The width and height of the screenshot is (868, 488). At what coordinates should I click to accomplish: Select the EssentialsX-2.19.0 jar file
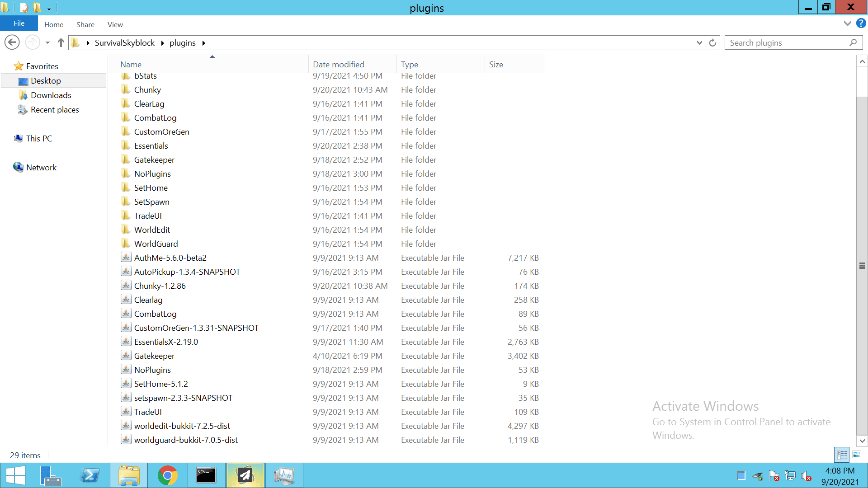pos(166,342)
